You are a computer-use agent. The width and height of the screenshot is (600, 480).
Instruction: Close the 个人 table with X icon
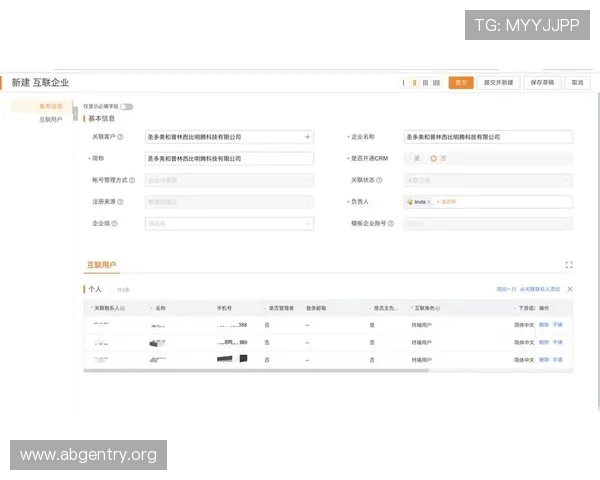pos(570,289)
